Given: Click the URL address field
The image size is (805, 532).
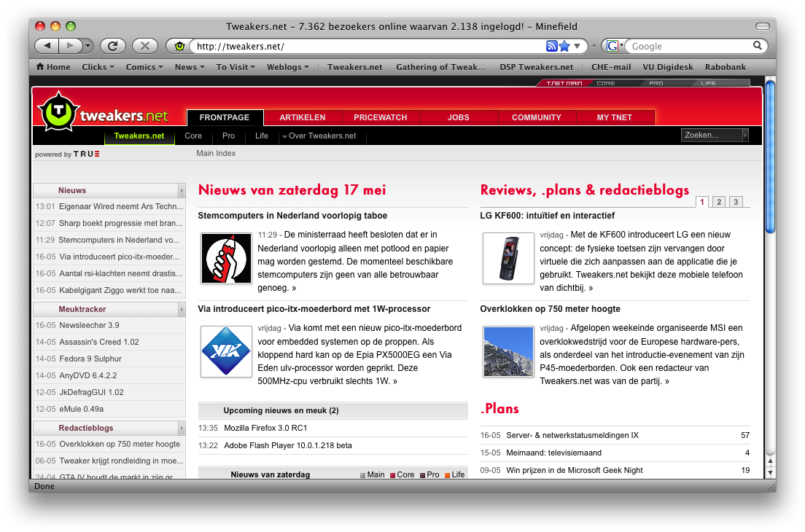Looking at the screenshot, I should pyautogui.click(x=367, y=46).
